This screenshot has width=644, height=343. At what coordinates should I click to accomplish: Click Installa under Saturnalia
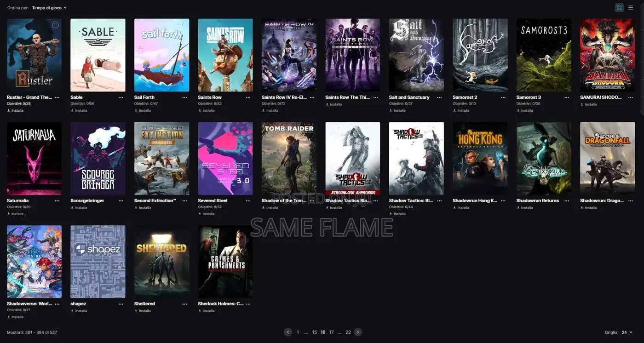pyautogui.click(x=15, y=214)
